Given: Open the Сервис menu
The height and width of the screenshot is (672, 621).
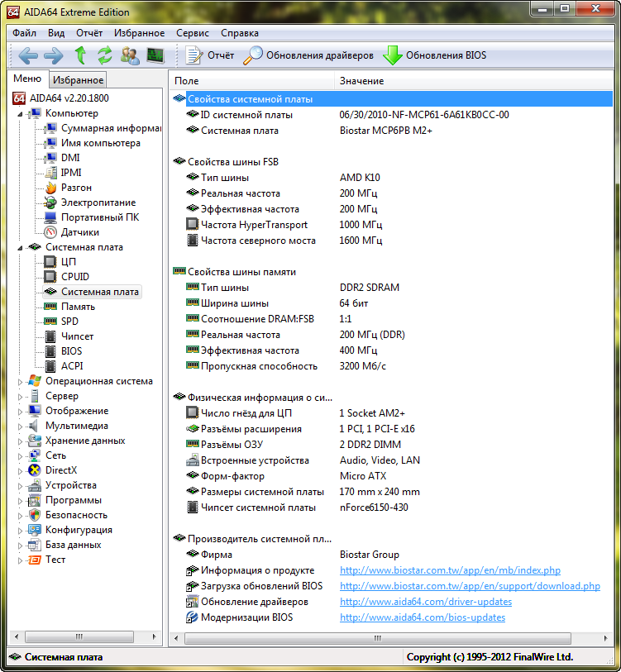Looking at the screenshot, I should point(193,33).
